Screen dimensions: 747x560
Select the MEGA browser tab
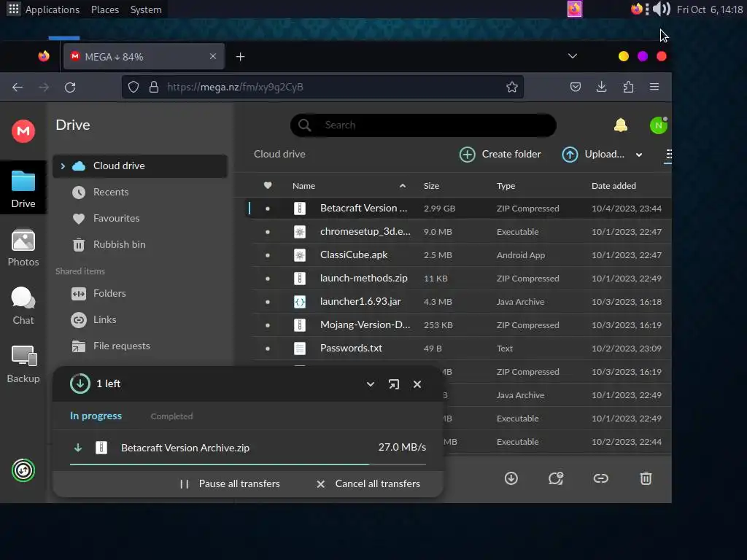tap(144, 57)
